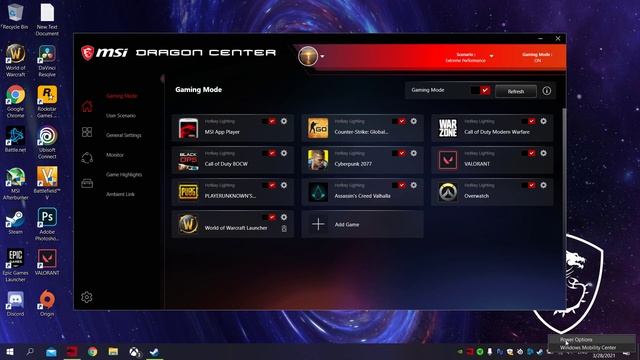The image size is (640, 360).
Task: Open Battle.net desktop shortcut
Action: (x=16, y=140)
